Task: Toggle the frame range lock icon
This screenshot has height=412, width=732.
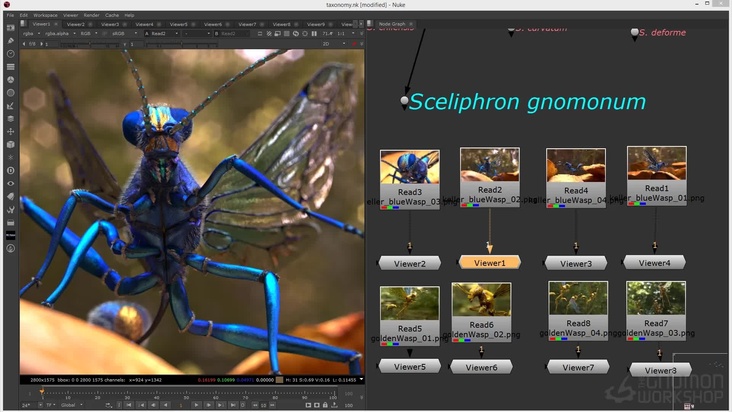Action: 325,405
